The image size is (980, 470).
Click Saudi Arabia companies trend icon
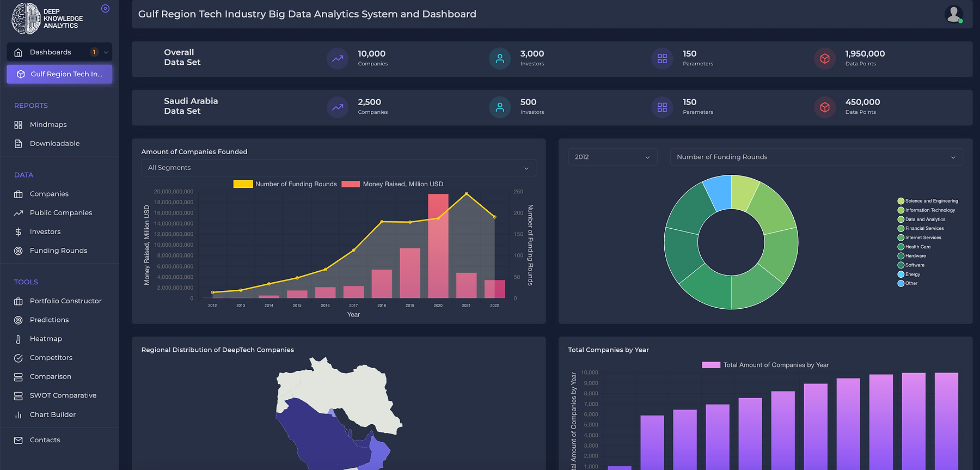click(x=338, y=107)
